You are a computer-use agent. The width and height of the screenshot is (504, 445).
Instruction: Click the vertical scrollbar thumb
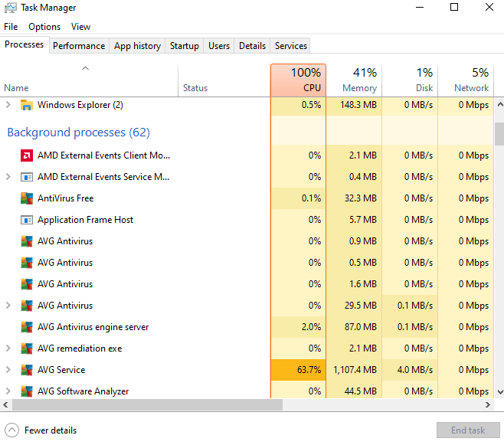pyautogui.click(x=499, y=134)
